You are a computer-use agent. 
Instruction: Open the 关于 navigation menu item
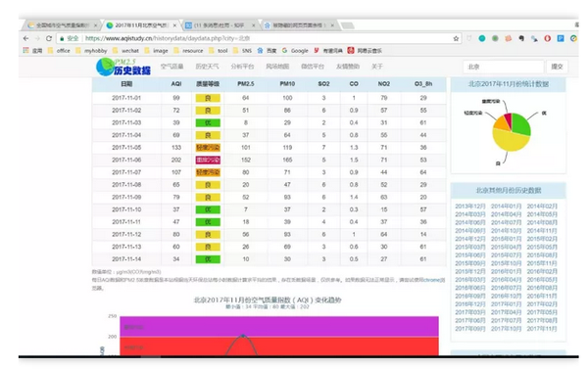click(377, 67)
